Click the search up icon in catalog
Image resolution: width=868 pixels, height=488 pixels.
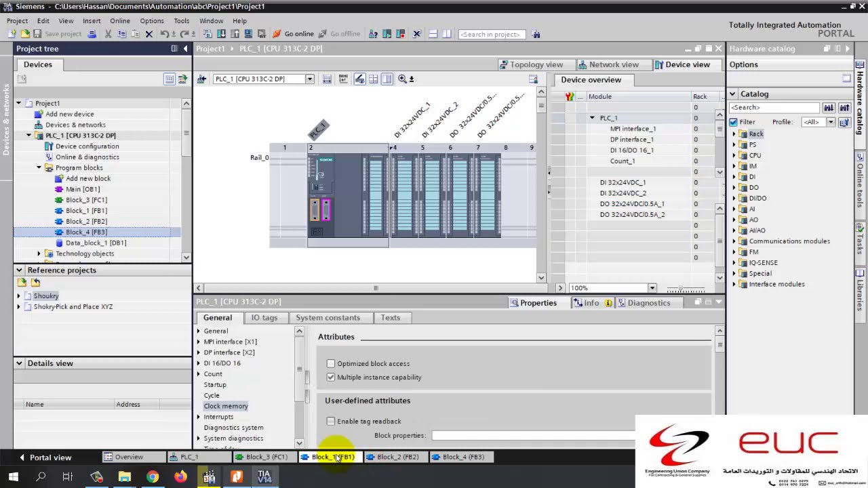click(x=844, y=108)
